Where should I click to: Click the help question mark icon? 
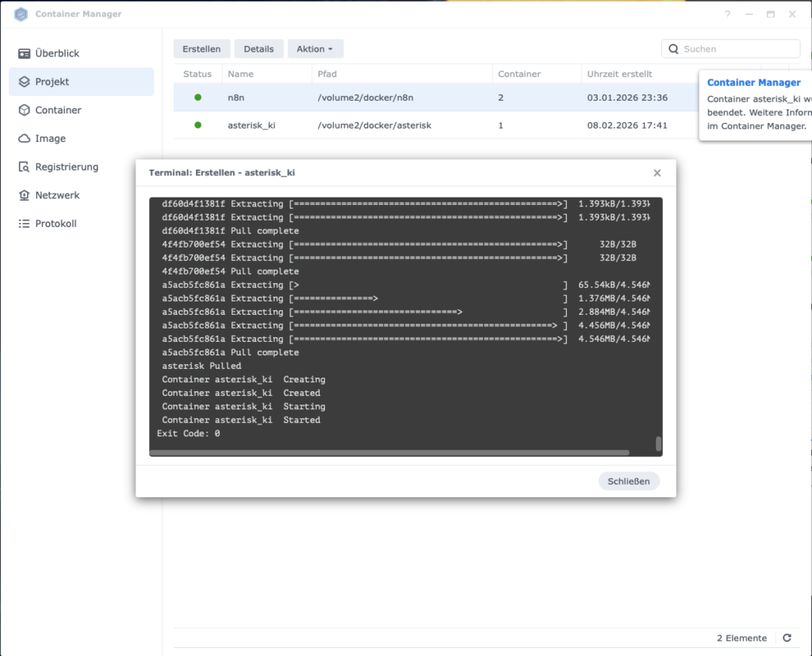728,14
